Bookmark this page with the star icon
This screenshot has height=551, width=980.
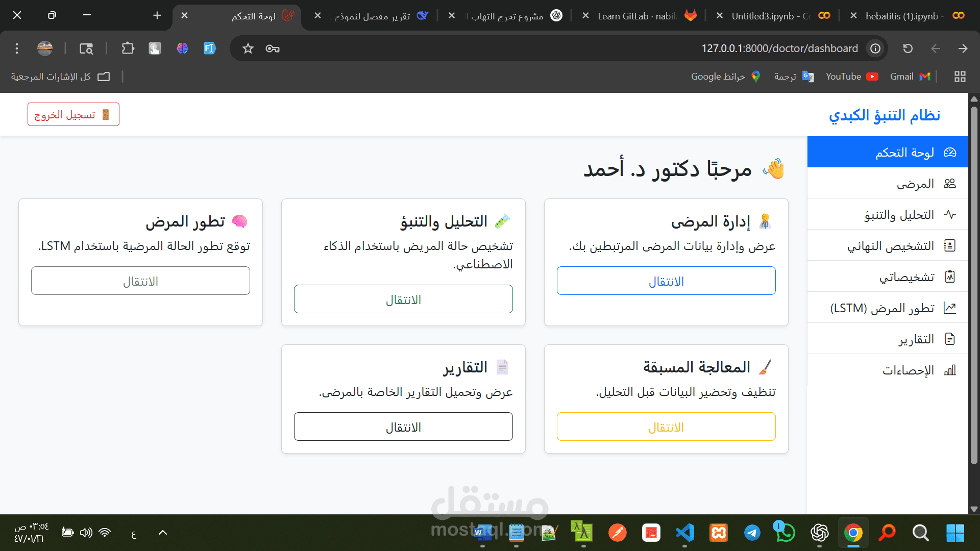point(248,48)
